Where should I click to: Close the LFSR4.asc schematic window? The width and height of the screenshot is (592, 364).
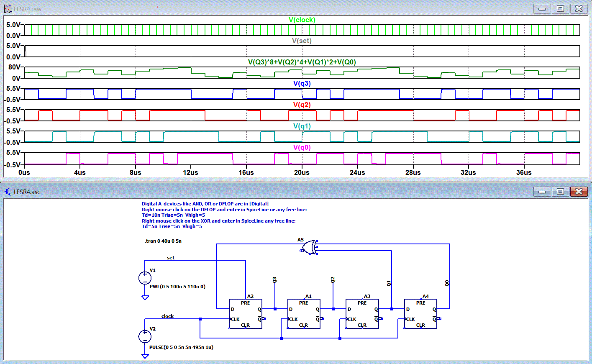(x=579, y=192)
